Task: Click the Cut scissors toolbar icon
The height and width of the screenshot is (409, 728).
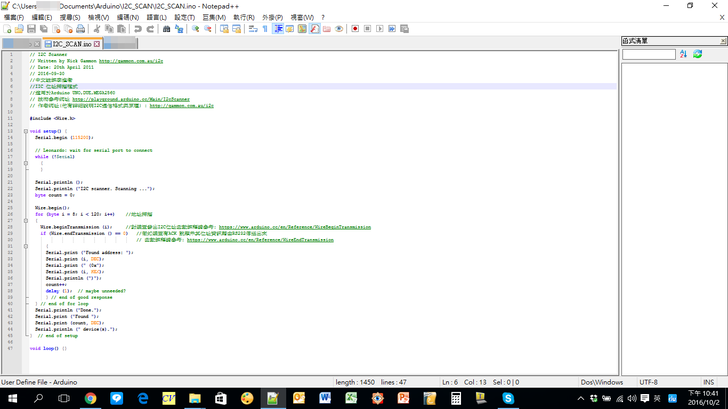Action: (97, 29)
